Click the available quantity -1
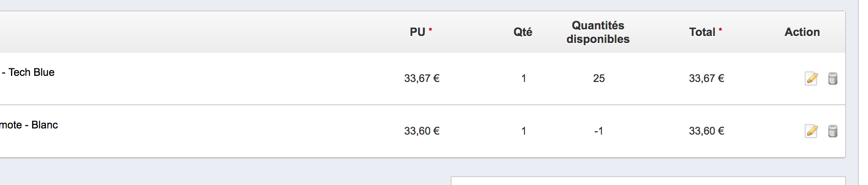Screen dimensions: 868x185 [598, 131]
